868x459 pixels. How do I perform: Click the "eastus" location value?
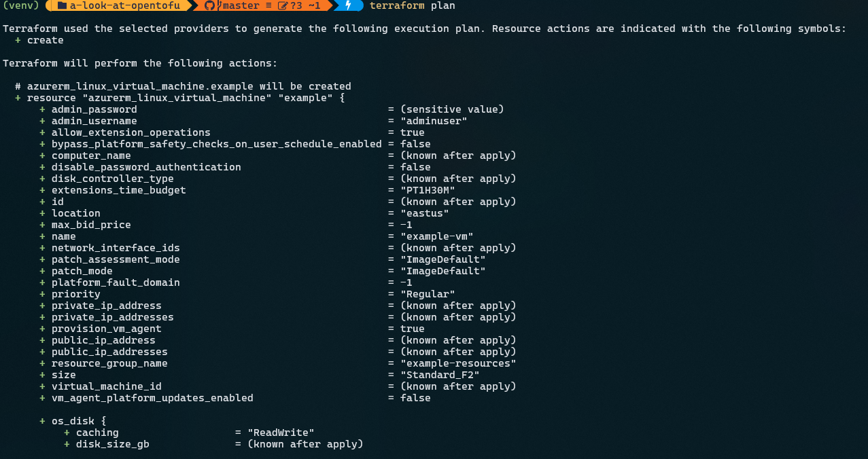pyautogui.click(x=424, y=213)
